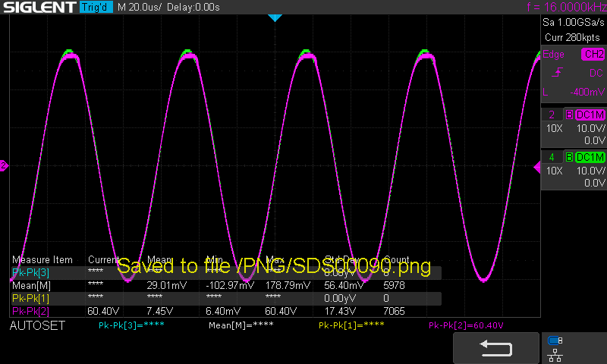This screenshot has height=364, width=607.
Task: Click channel 2 DC1M coupling badge
Action: [590, 115]
